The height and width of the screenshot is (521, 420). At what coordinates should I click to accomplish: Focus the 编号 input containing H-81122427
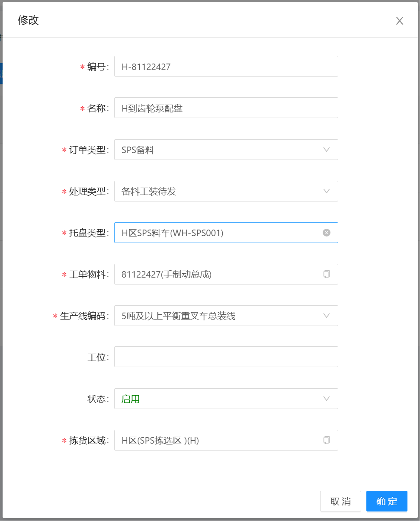[226, 66]
